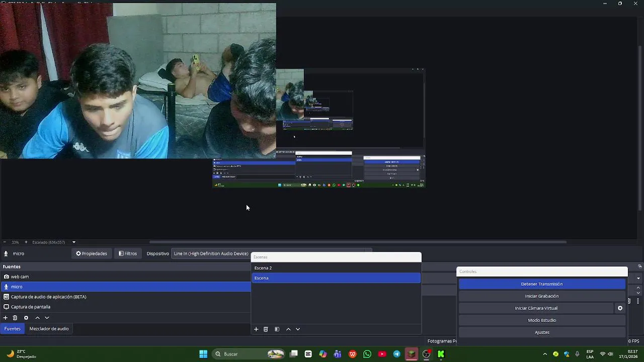
Task: Move source down with Fuentes down arrow
Action: pos(47,318)
